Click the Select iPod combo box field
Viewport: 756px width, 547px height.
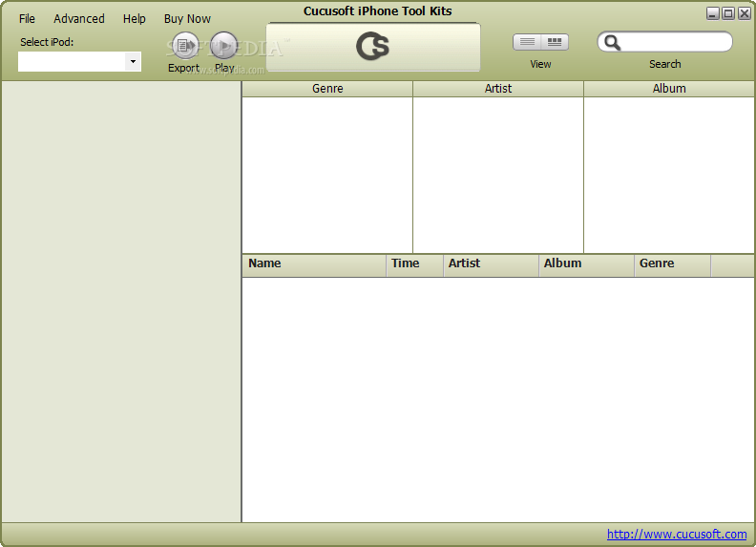click(x=79, y=62)
